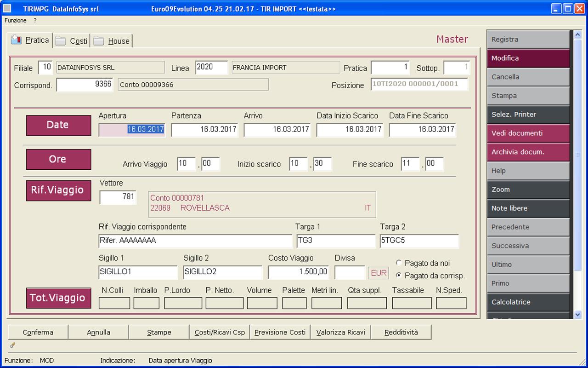Image resolution: width=588 pixels, height=368 pixels.
Task: Click the Ore section button
Action: [58, 159]
